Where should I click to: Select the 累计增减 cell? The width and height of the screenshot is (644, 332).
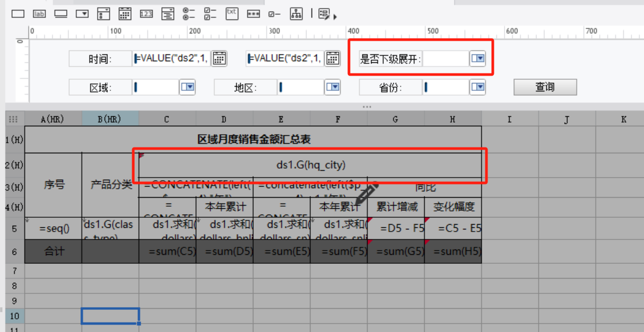(x=395, y=207)
